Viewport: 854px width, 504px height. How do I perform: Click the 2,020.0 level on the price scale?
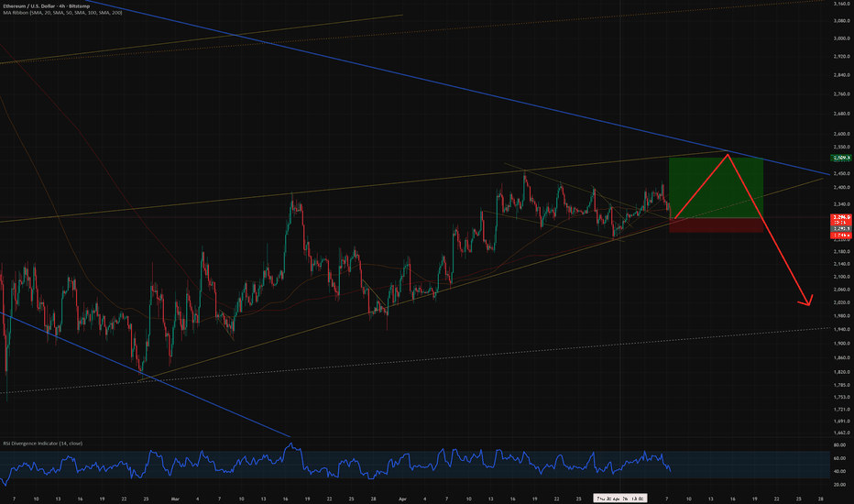point(842,302)
